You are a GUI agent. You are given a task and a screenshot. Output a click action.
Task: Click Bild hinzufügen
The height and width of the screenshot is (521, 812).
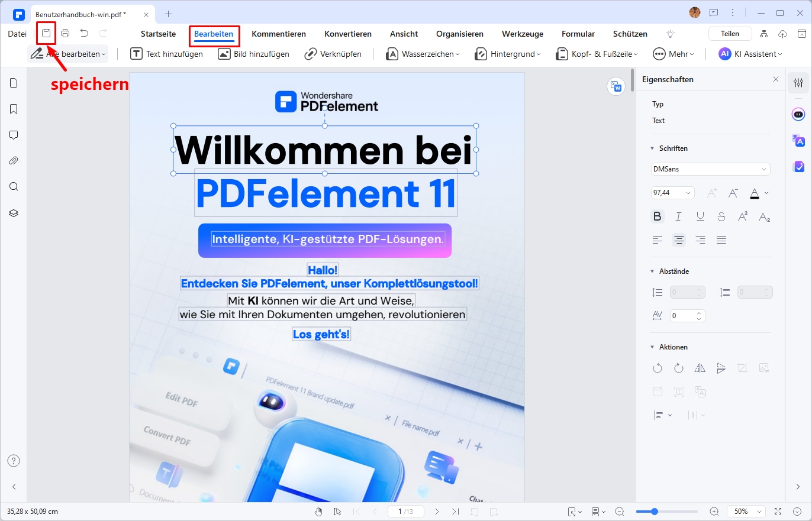(x=254, y=54)
